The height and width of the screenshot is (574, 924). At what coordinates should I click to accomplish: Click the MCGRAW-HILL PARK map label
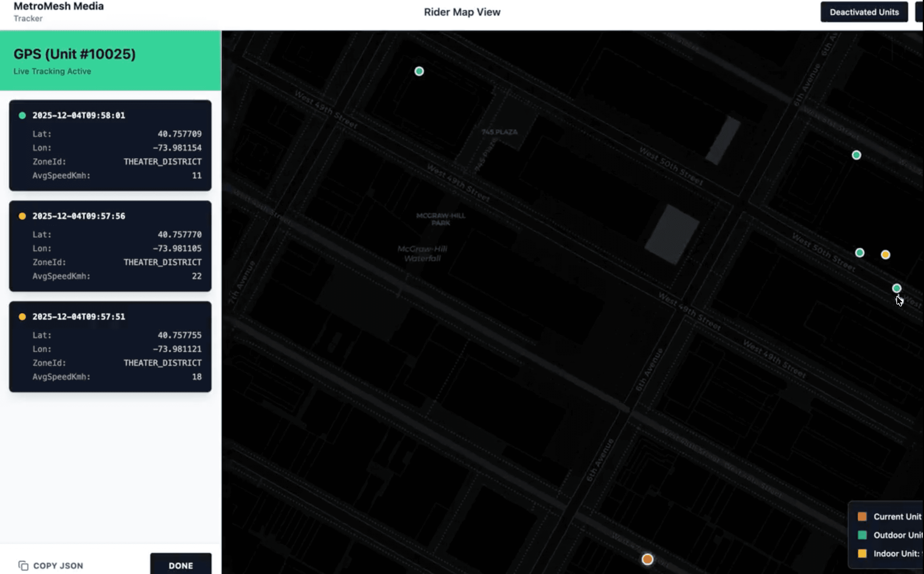tap(440, 219)
